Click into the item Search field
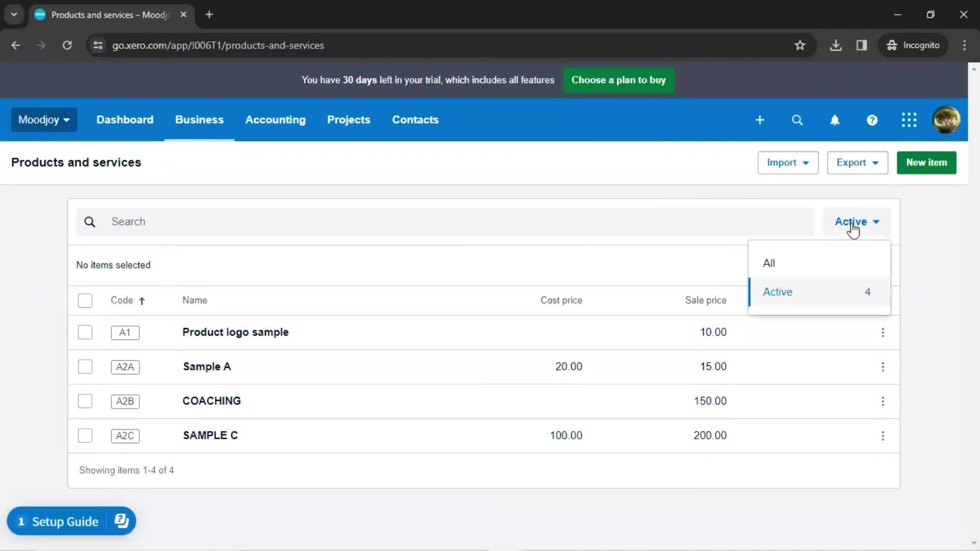980x551 pixels. click(445, 222)
